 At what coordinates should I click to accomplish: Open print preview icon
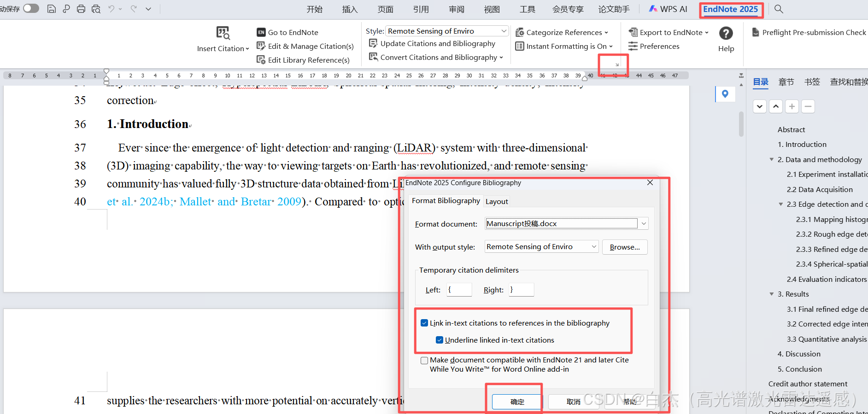(96, 9)
